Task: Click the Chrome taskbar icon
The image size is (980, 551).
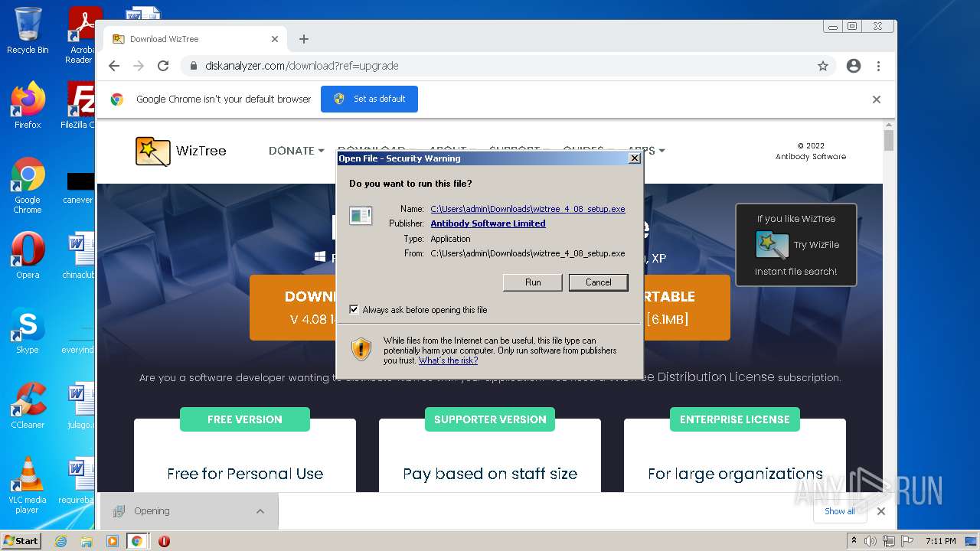Action: (137, 541)
